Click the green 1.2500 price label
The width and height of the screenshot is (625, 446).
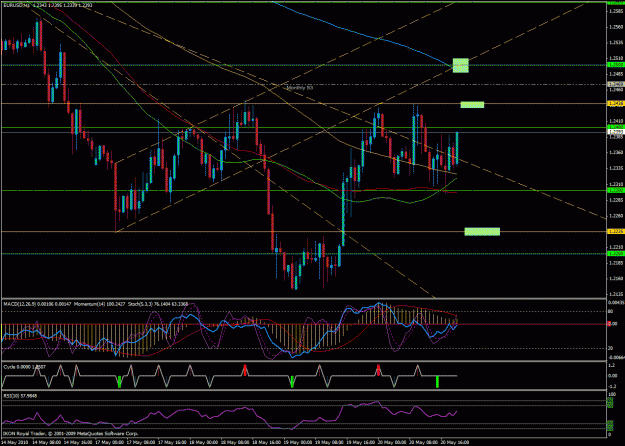click(615, 65)
